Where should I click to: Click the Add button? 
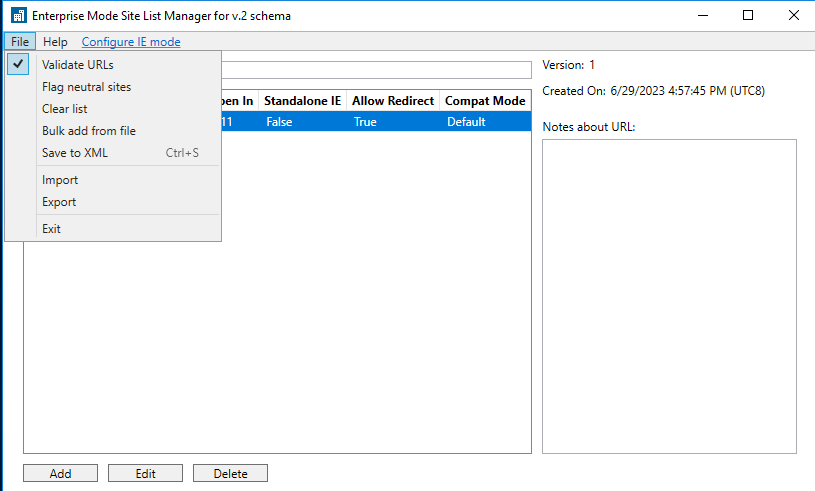pos(60,473)
